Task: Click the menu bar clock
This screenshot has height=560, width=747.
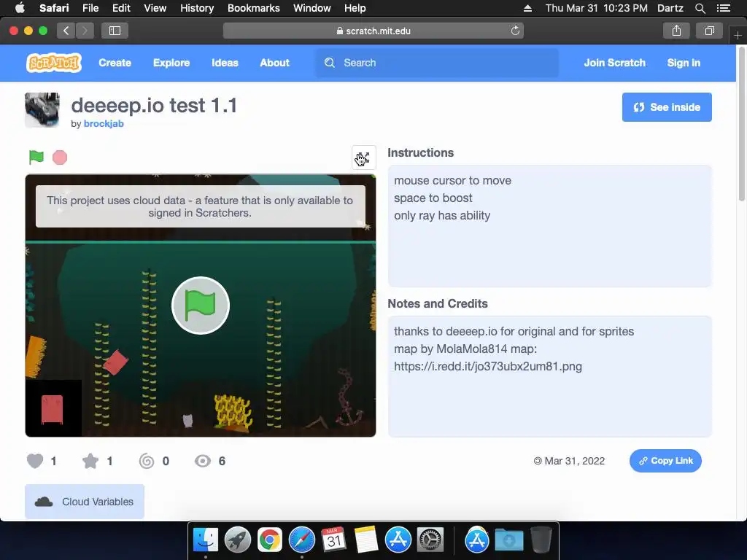Action: pos(596,8)
